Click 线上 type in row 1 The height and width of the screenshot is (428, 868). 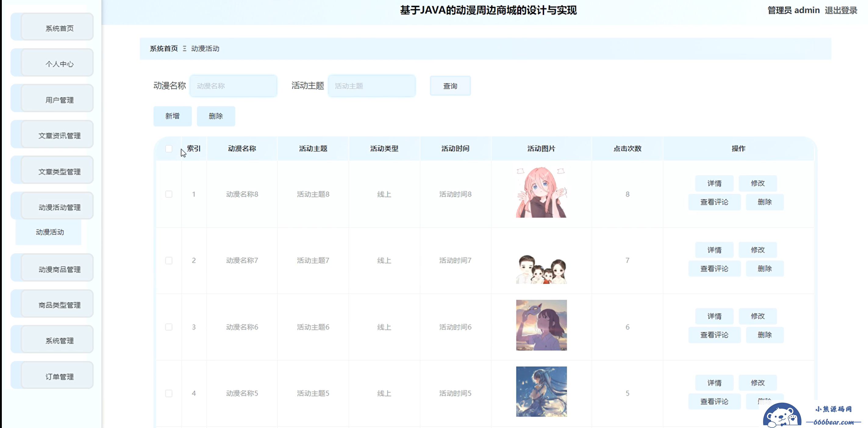coord(384,194)
